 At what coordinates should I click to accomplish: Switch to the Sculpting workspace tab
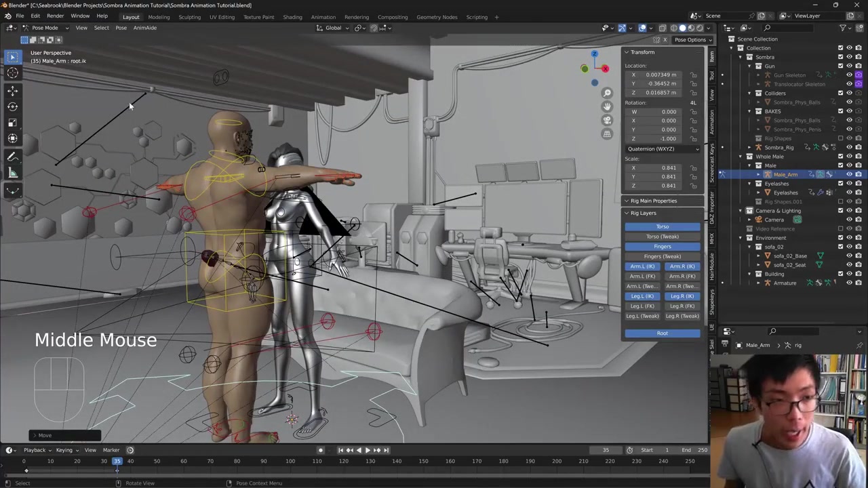(x=189, y=17)
